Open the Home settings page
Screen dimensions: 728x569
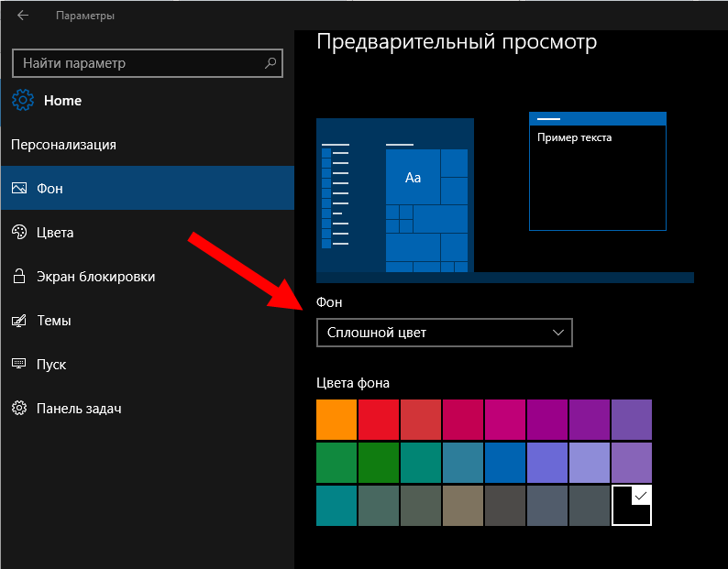pyautogui.click(x=62, y=100)
